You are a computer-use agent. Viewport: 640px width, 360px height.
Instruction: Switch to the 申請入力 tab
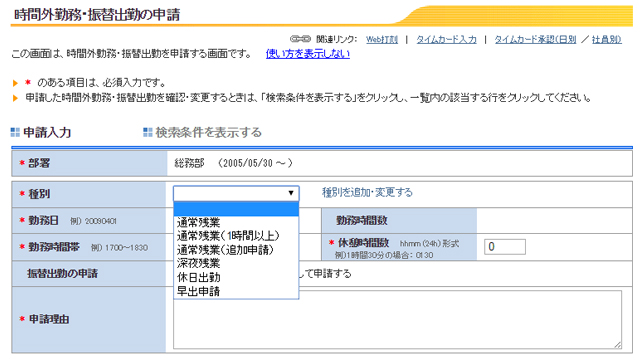click(47, 133)
